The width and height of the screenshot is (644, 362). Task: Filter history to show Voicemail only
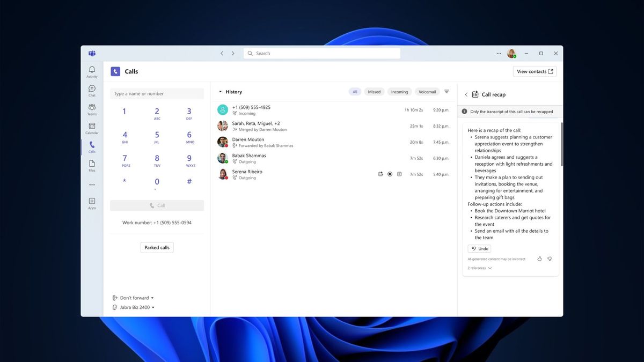point(427,91)
